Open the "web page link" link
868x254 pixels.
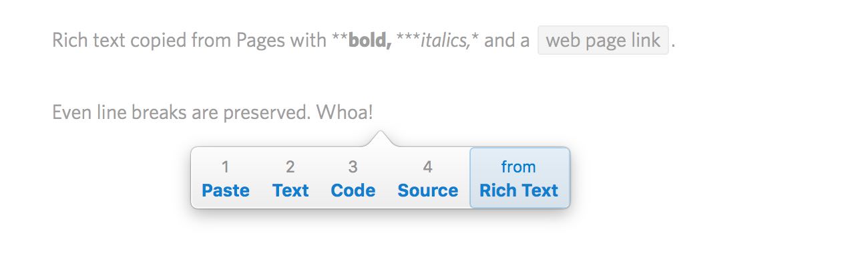(x=603, y=40)
